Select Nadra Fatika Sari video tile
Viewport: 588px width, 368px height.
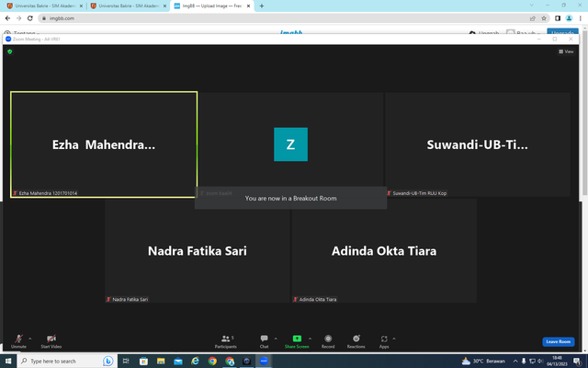coord(198,250)
